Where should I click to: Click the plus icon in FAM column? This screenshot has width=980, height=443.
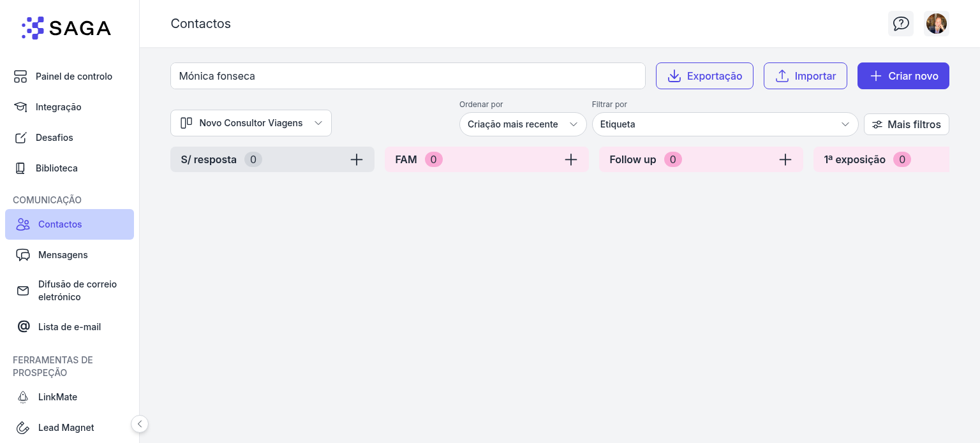tap(570, 159)
